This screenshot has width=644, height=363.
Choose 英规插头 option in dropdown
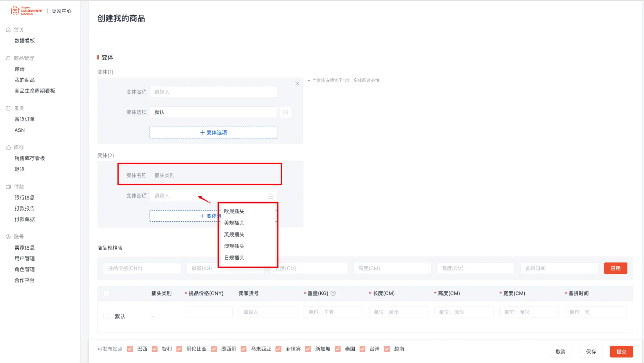[x=234, y=234]
